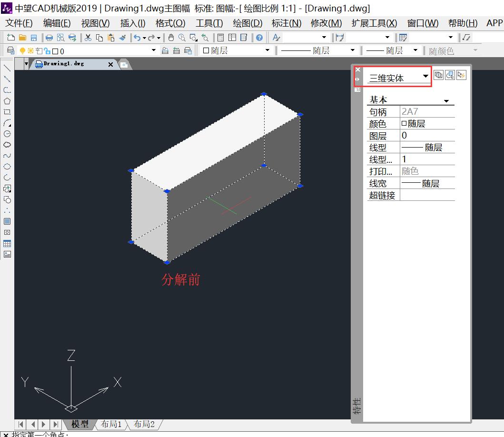This screenshot has height=437, width=504.
Task: Click the Undo button on the toolbar
Action: (x=137, y=37)
